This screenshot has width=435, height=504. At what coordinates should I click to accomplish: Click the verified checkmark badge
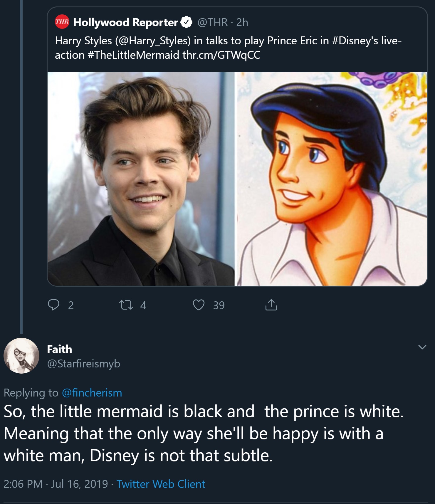186,22
